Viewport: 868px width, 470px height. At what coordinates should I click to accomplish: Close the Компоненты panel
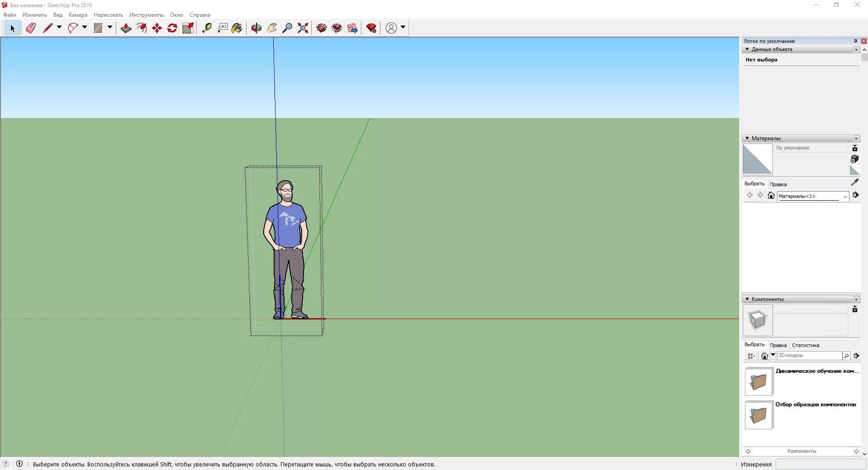click(856, 299)
